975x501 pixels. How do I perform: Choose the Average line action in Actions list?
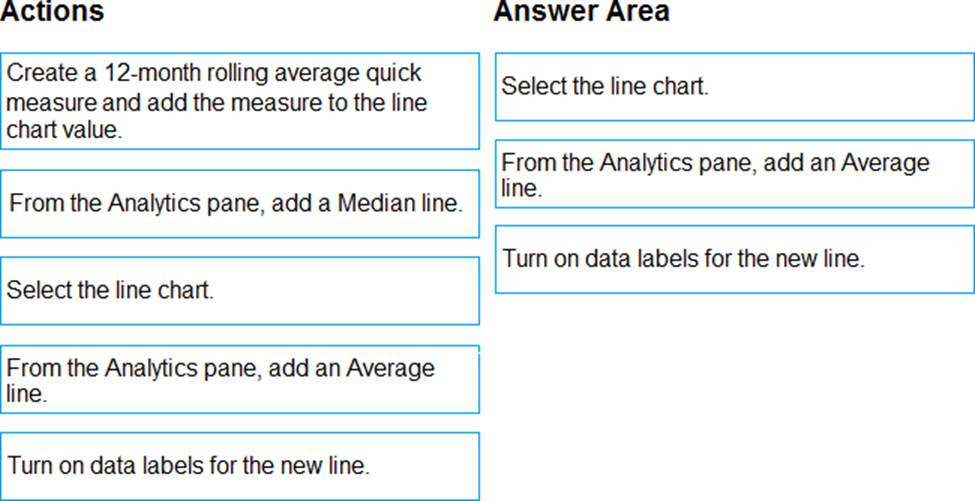click(x=240, y=380)
